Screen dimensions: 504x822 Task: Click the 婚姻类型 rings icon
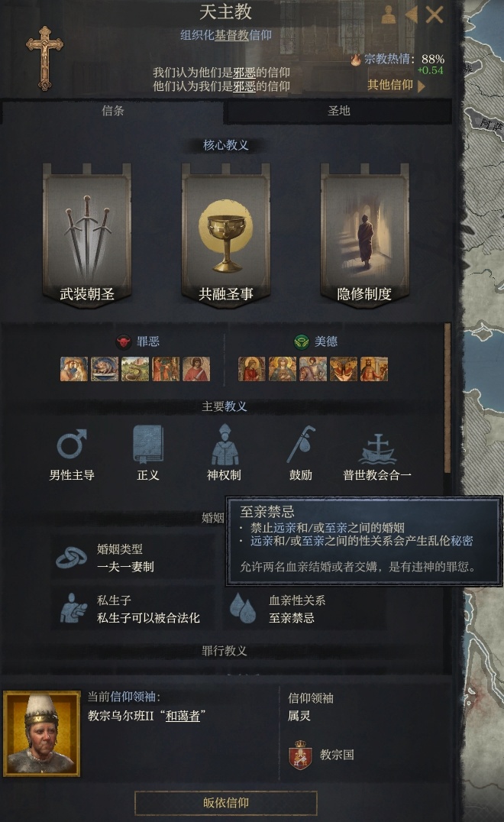[x=72, y=558]
